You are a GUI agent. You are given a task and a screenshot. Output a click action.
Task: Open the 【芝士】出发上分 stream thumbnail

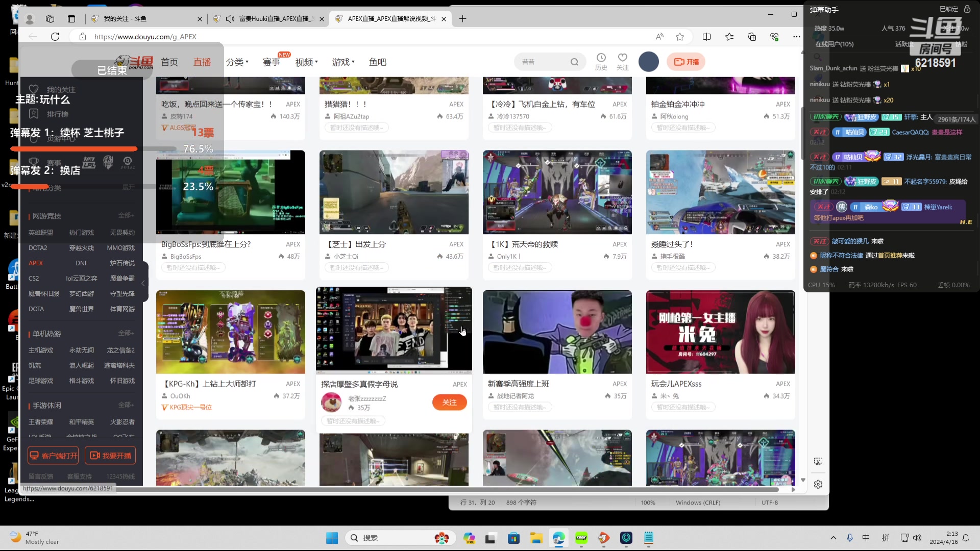pyautogui.click(x=394, y=192)
